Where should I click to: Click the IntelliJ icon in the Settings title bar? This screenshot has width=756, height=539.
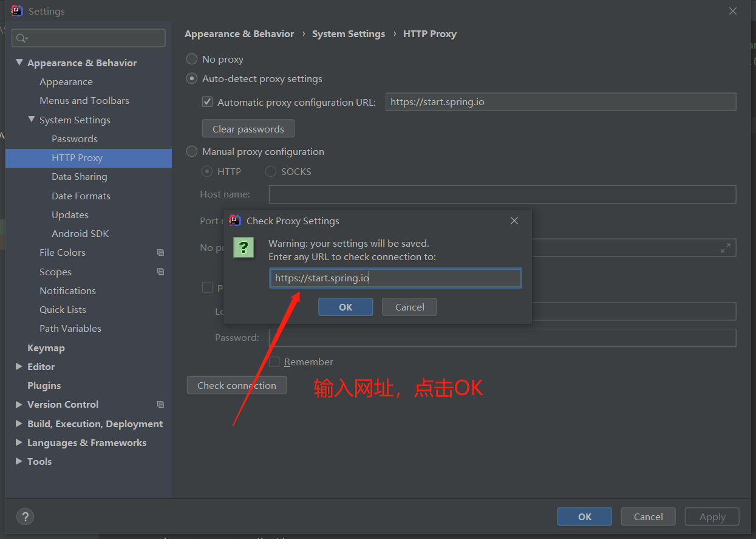tap(16, 10)
